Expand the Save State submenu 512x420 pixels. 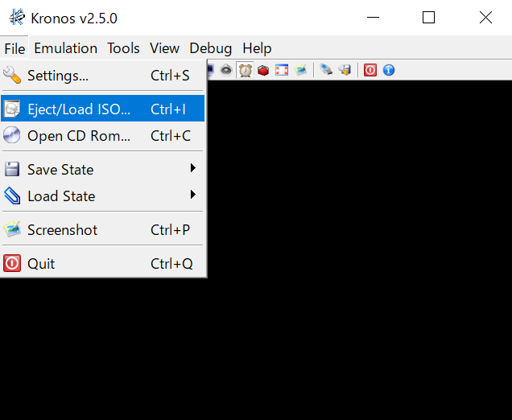click(x=102, y=169)
